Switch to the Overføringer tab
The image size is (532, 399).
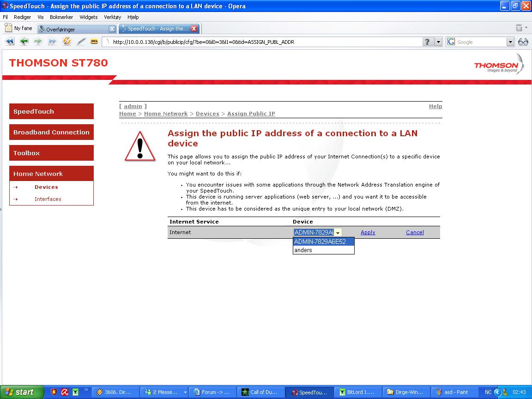[76, 29]
